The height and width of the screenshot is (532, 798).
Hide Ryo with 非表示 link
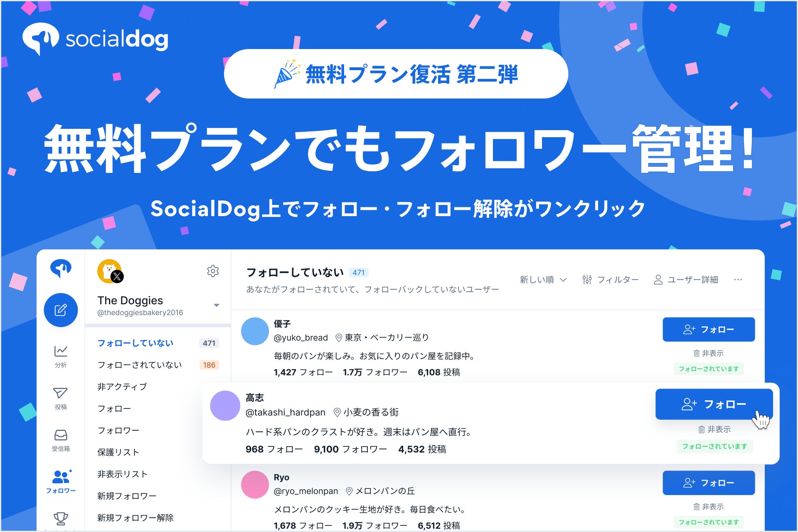(x=709, y=507)
